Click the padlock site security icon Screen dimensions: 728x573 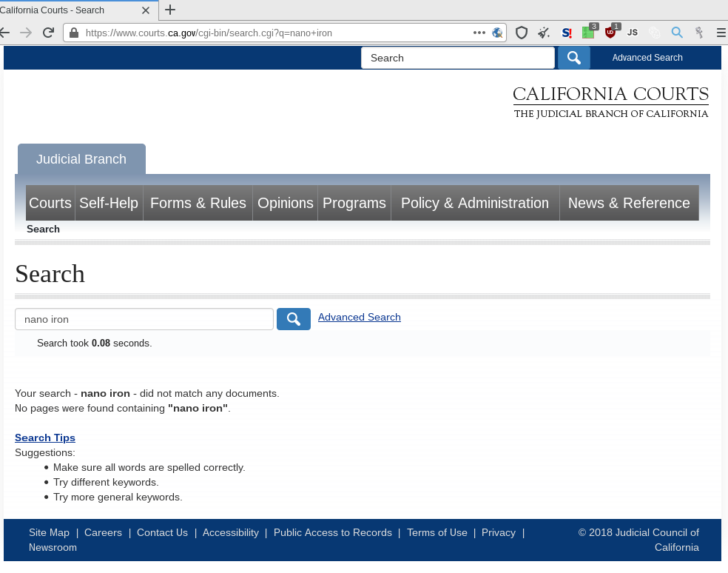[x=74, y=33]
